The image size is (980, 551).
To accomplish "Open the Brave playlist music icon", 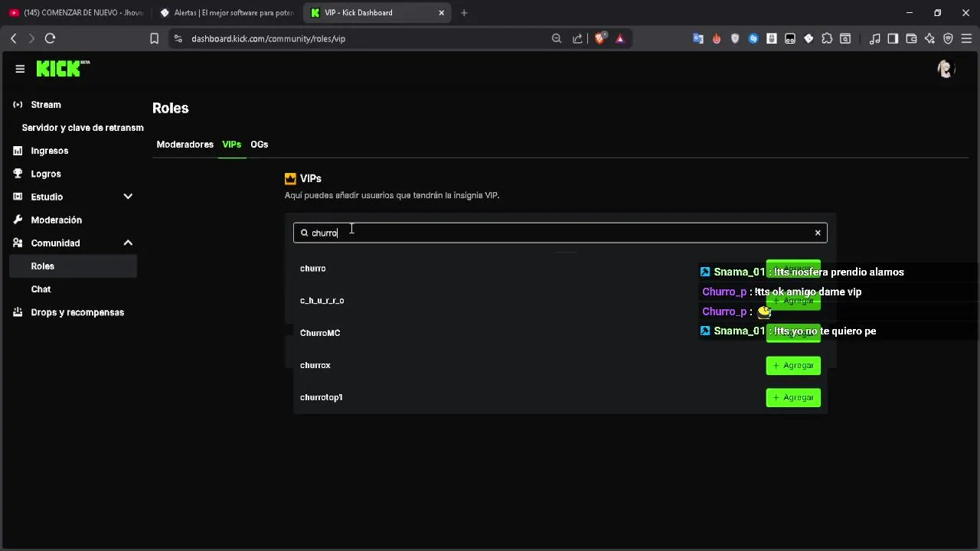I will [x=874, y=38].
